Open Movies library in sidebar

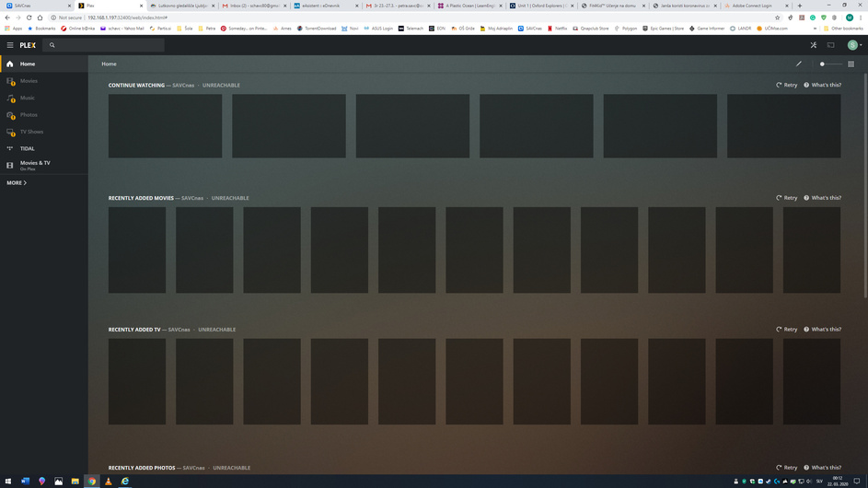click(44, 81)
